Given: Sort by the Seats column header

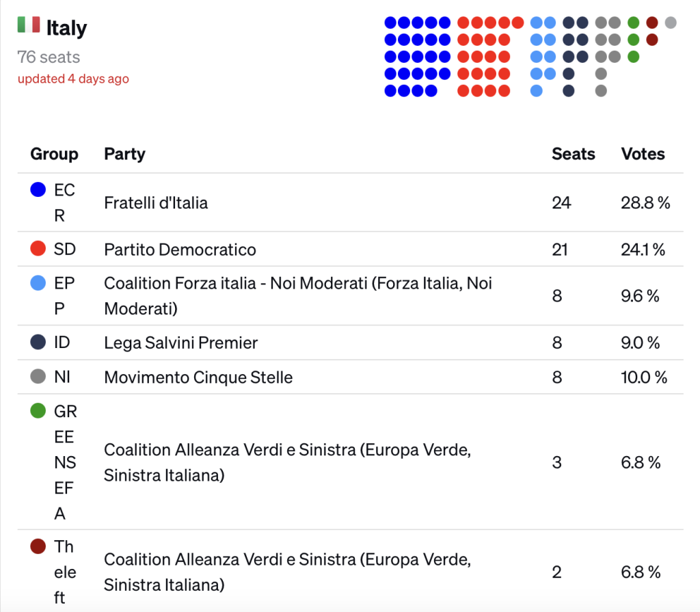Looking at the screenshot, I should (574, 154).
